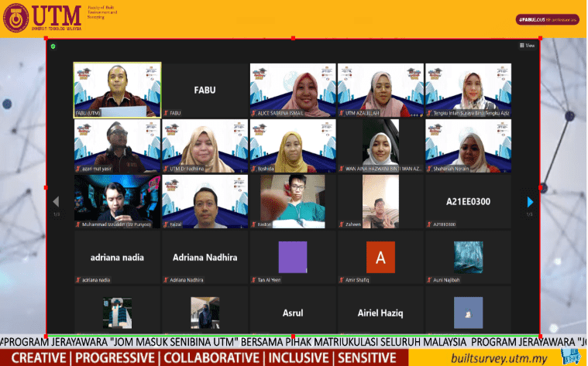The image size is (588, 366).
Task: Open more options dots on UTM AZALILLAH tile
Action: [x=414, y=115]
